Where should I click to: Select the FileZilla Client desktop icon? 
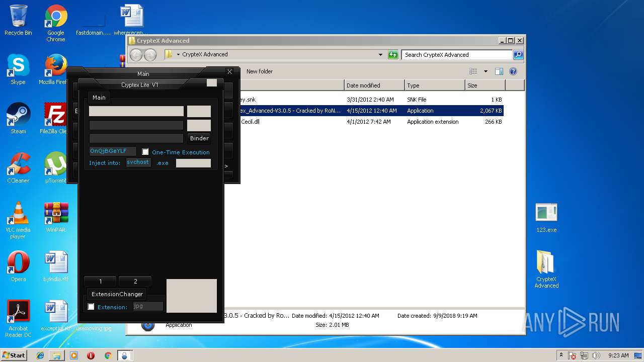(x=56, y=119)
